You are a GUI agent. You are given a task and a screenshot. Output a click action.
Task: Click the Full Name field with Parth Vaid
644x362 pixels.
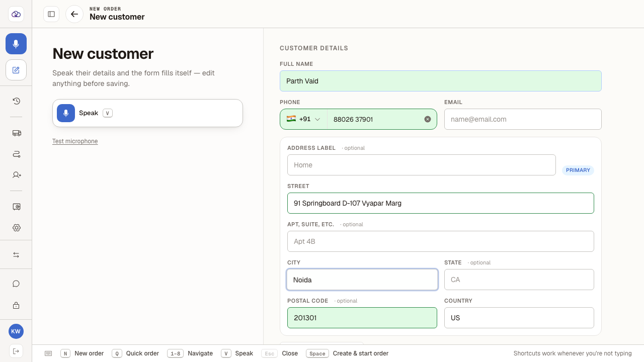[x=441, y=81]
